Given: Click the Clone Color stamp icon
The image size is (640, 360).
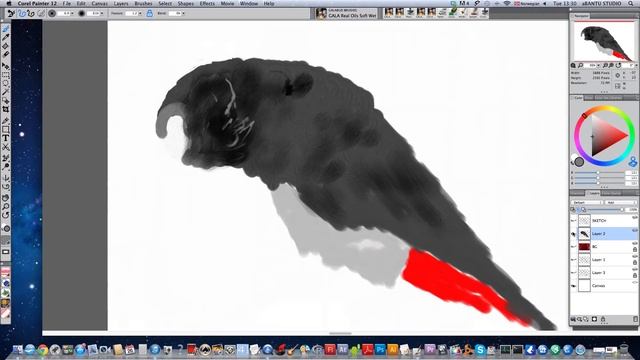Looking at the screenshot, I should 633,162.
